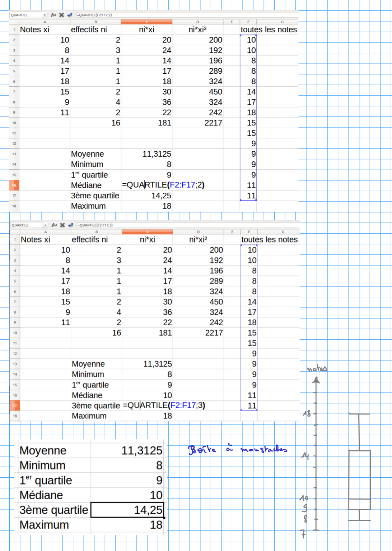Viewport: 392px width, 551px height.
Task: Click value 289 in sheet editing row 17
Action: [216, 281]
